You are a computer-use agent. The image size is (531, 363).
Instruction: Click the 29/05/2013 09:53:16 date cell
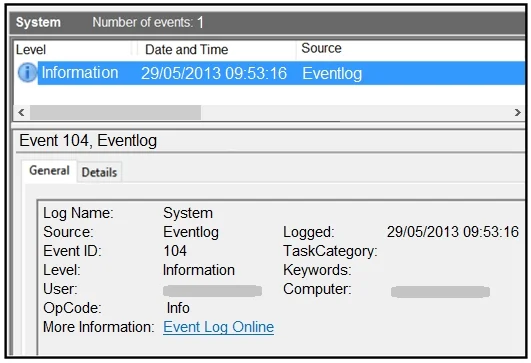click(x=214, y=73)
